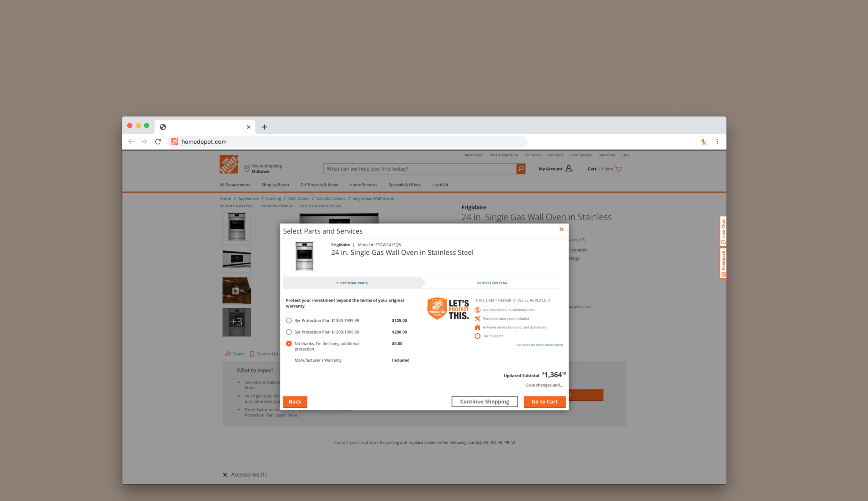Image resolution: width=868 pixels, height=501 pixels.
Task: Open Credit Services link
Action: coord(580,155)
